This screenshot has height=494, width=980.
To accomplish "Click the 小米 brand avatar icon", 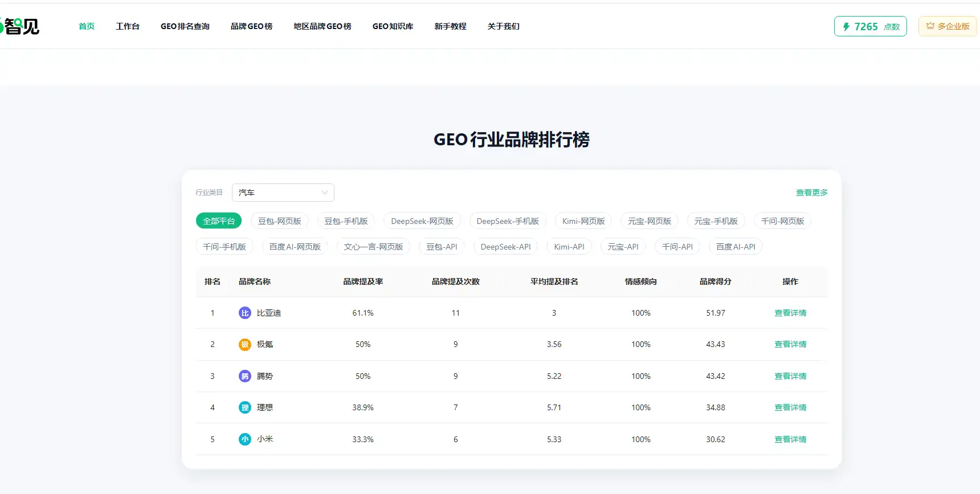I will tap(245, 439).
